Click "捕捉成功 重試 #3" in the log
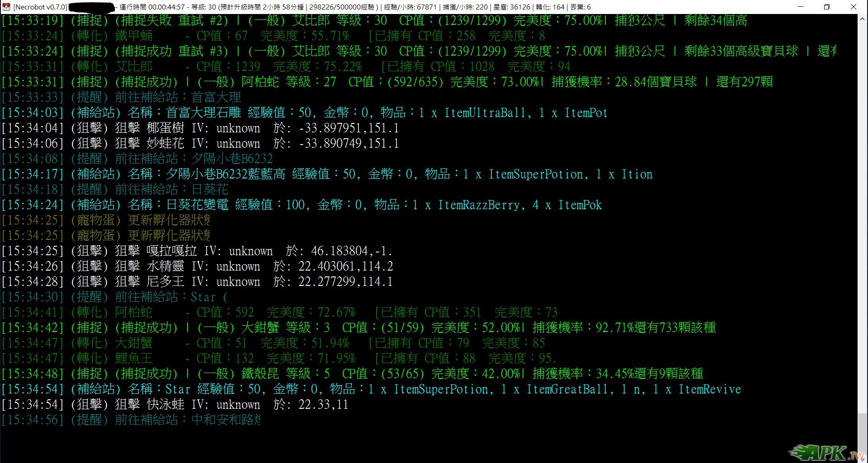This screenshot has height=463, width=868. 171,51
